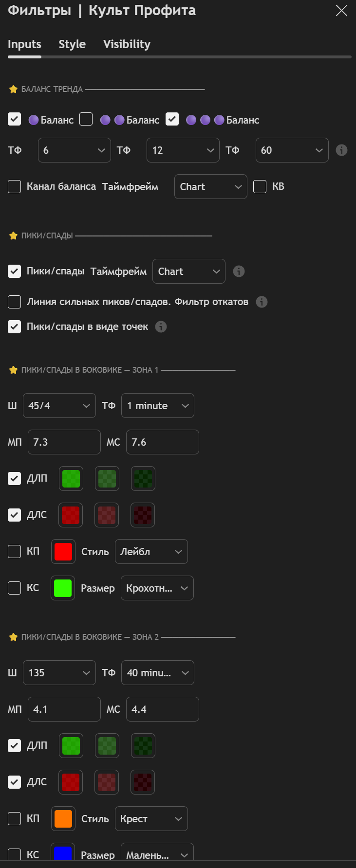Open the orange КП color swatch in Зона 2
Screen dimensions: 356x868
point(63,819)
